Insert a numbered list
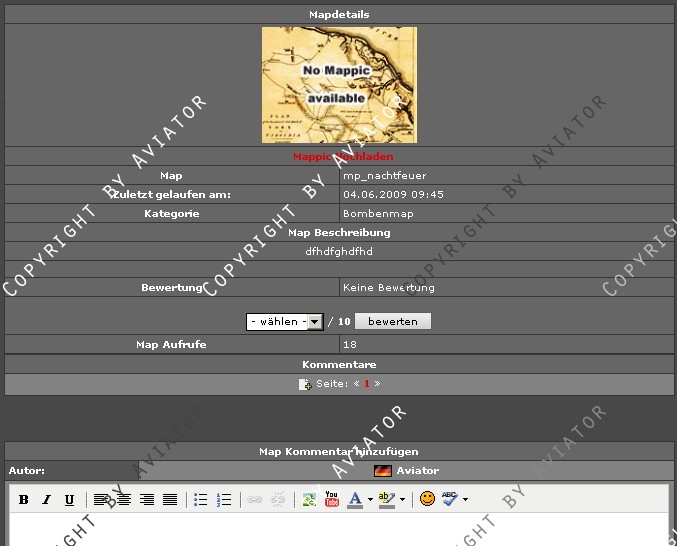This screenshot has height=546, width=677. click(224, 499)
